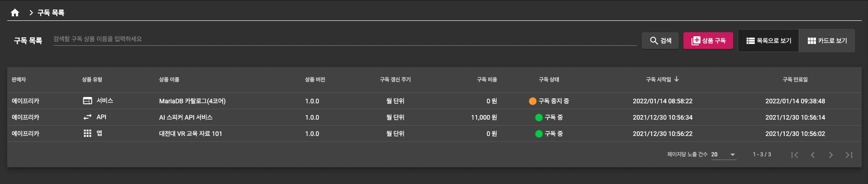Click the 구독 목록 breadcrumb item
The height and width of the screenshot is (184, 868).
[51, 13]
